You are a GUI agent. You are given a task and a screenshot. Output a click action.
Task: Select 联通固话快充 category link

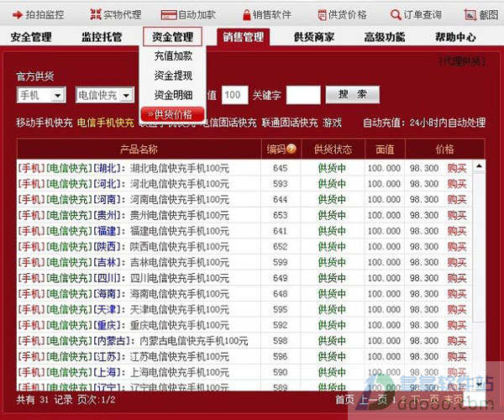(290, 123)
